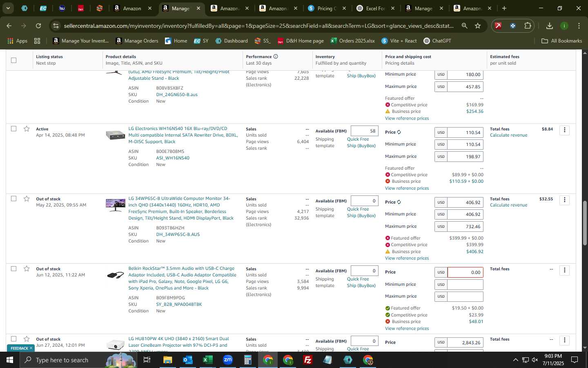Open Outlook from Windows taskbar

[x=188, y=360]
